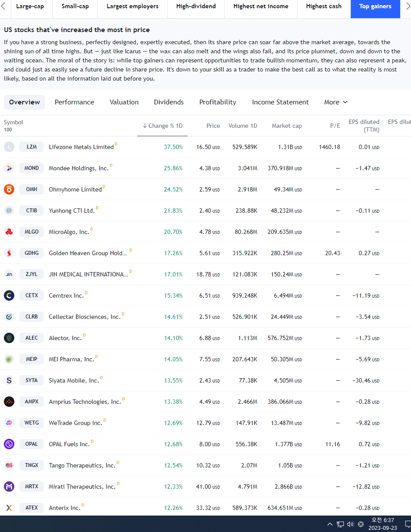Switch to the Profitability view tab
The height and width of the screenshot is (532, 411).
coord(218,102)
